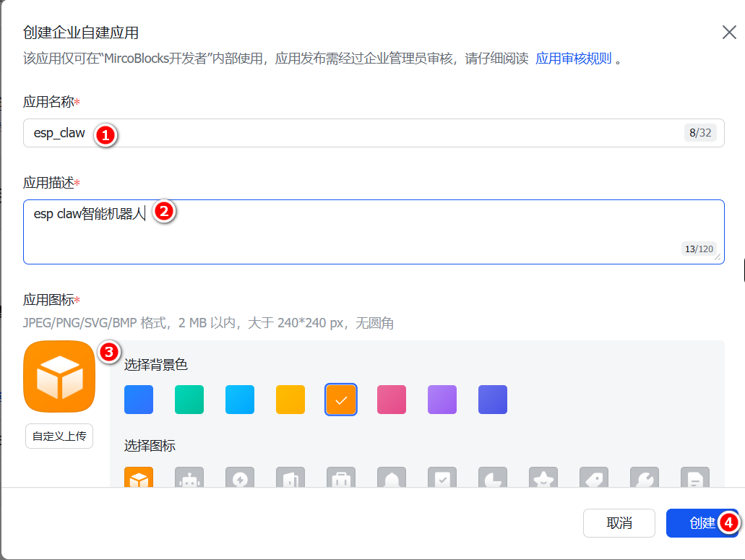Select the orange cube app icon
Image resolution: width=745 pixels, height=560 pixels.
coord(139,477)
